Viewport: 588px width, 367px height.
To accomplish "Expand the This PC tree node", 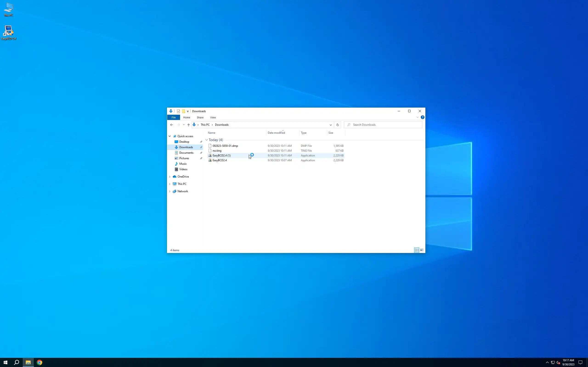I will tap(170, 184).
